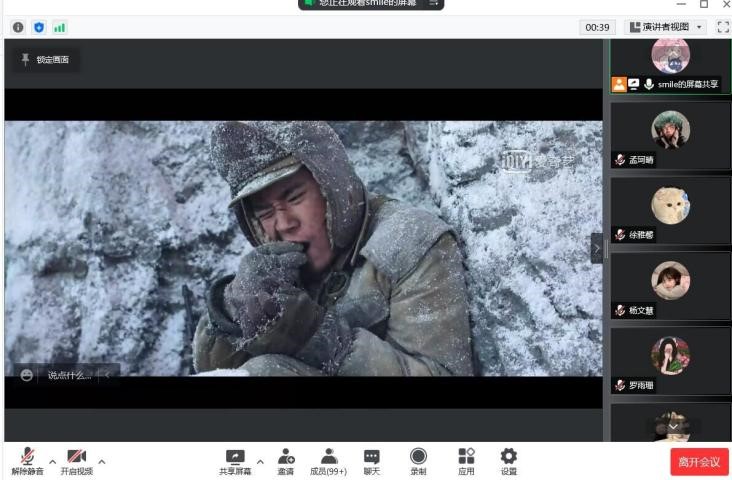Open share screen options arrow
The image size is (732, 480).
tap(261, 461)
